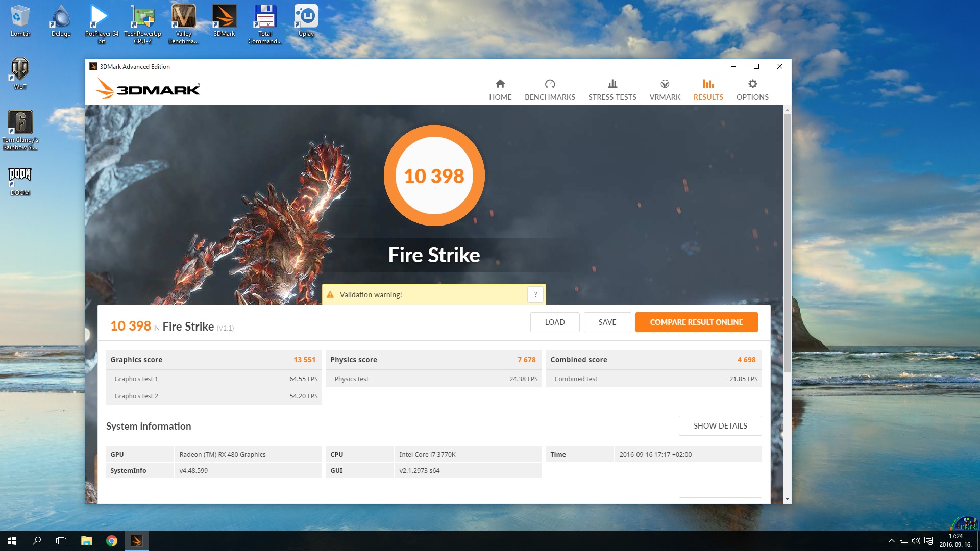
Task: Open the volume tray icon
Action: (916, 541)
